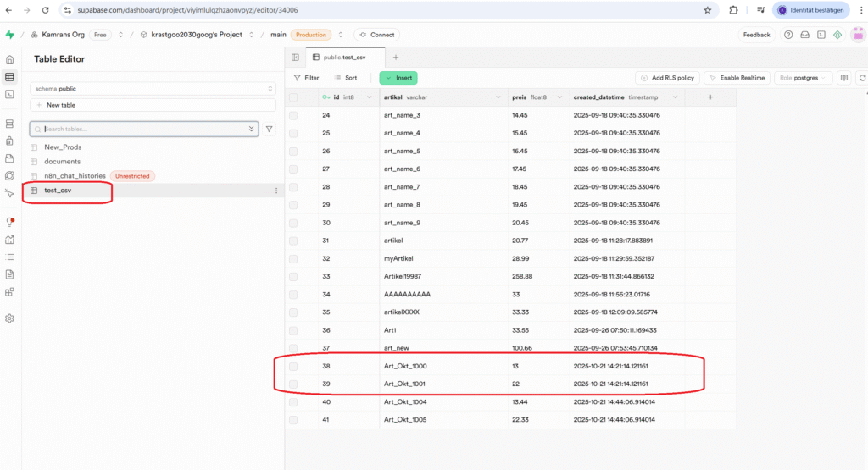Viewport: 868px width, 470px height.
Task: Open the browser extensions puzzle icon
Action: tap(733, 10)
